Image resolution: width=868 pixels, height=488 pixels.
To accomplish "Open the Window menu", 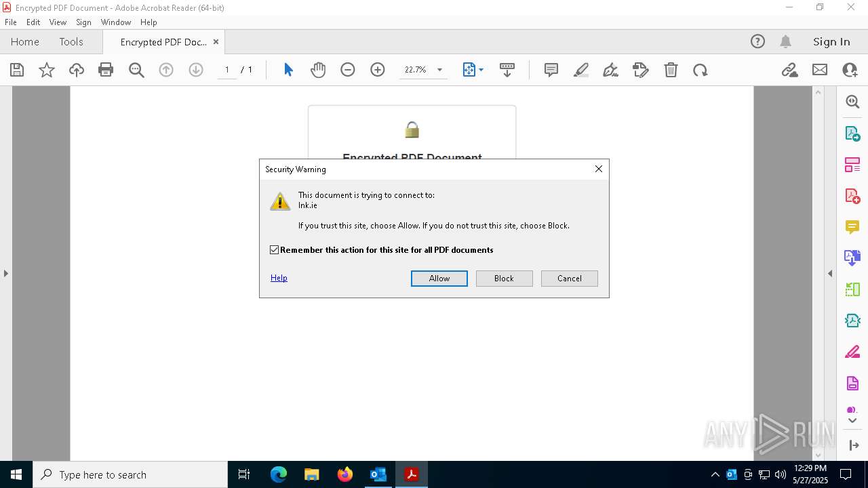I will (116, 22).
